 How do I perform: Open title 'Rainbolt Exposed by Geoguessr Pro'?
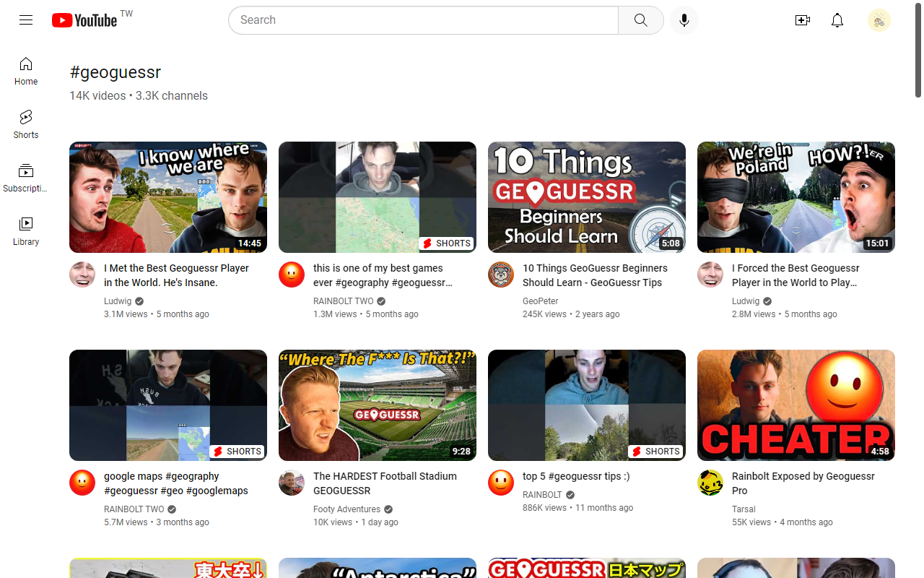803,483
